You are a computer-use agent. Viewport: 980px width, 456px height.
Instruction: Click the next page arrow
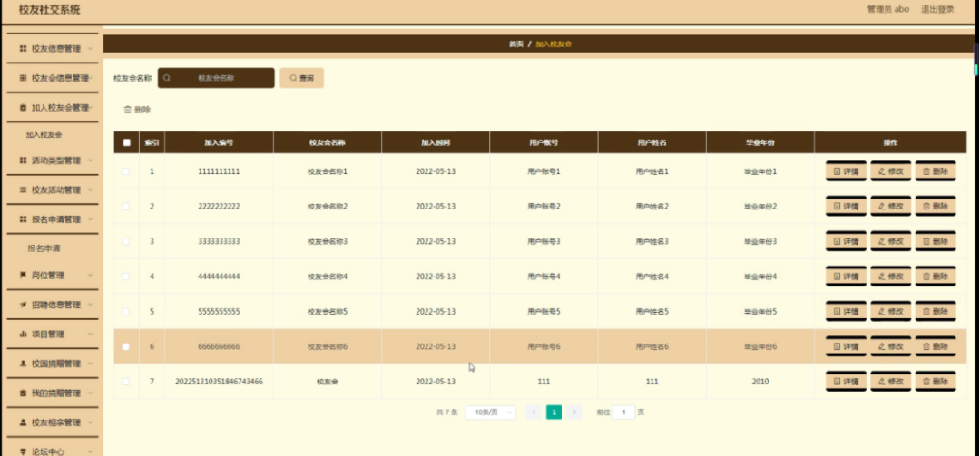coord(574,412)
